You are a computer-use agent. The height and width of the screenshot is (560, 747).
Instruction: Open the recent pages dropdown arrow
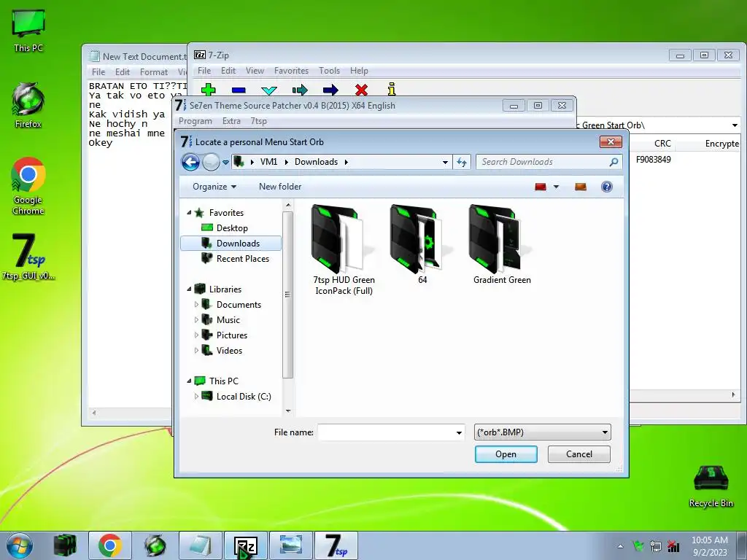click(x=226, y=163)
